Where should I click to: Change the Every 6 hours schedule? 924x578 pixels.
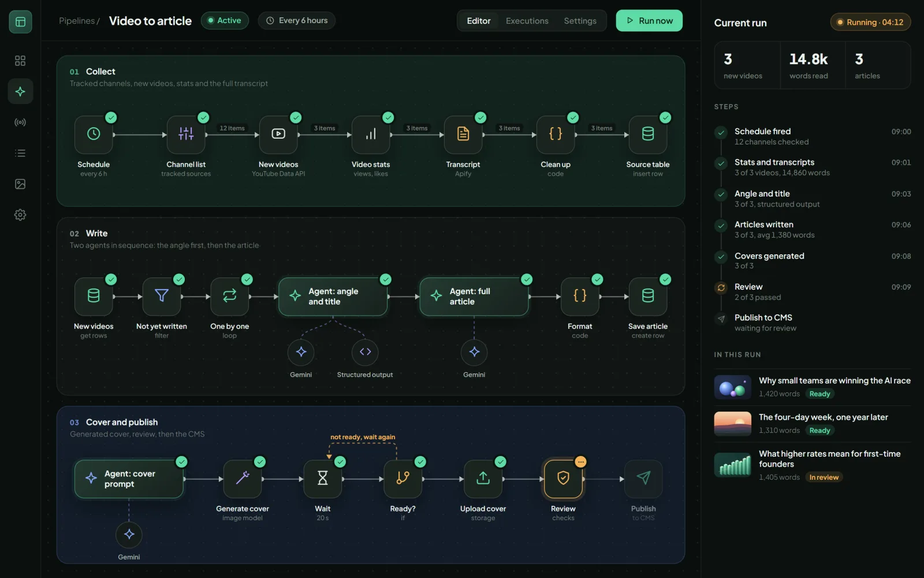tap(297, 21)
